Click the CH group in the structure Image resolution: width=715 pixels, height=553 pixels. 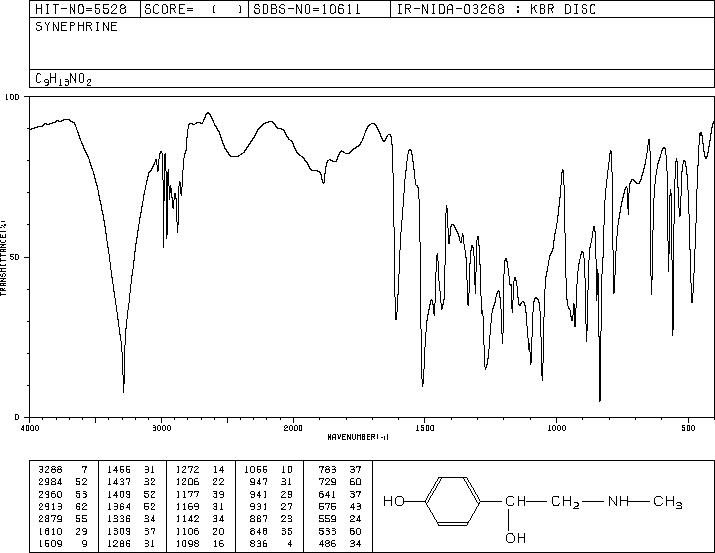tap(516, 501)
